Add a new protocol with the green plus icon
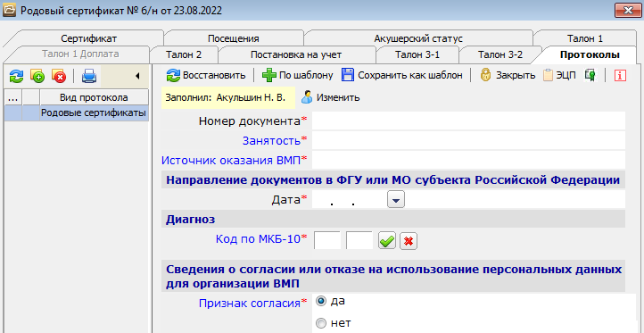This screenshot has height=333, width=644. point(37,76)
